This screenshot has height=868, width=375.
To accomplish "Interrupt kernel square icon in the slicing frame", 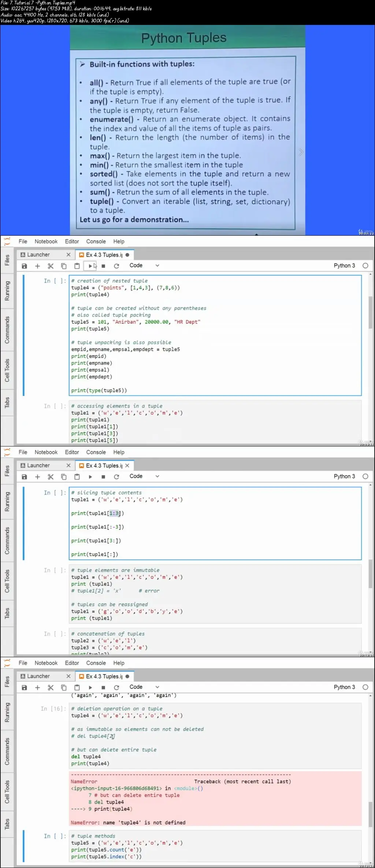I will (103, 477).
